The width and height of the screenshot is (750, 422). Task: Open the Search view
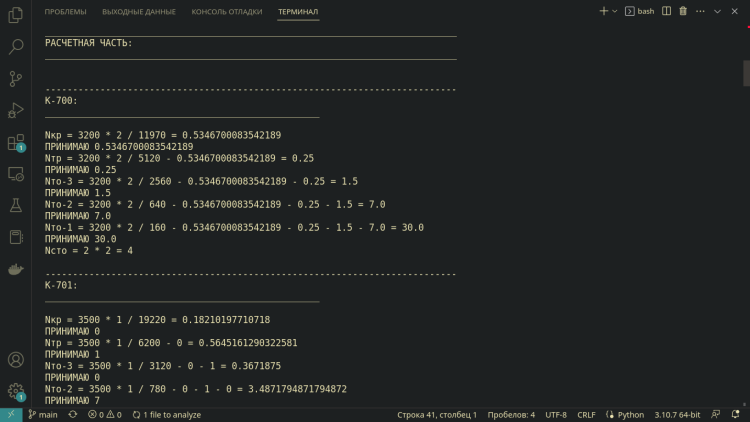coord(15,46)
